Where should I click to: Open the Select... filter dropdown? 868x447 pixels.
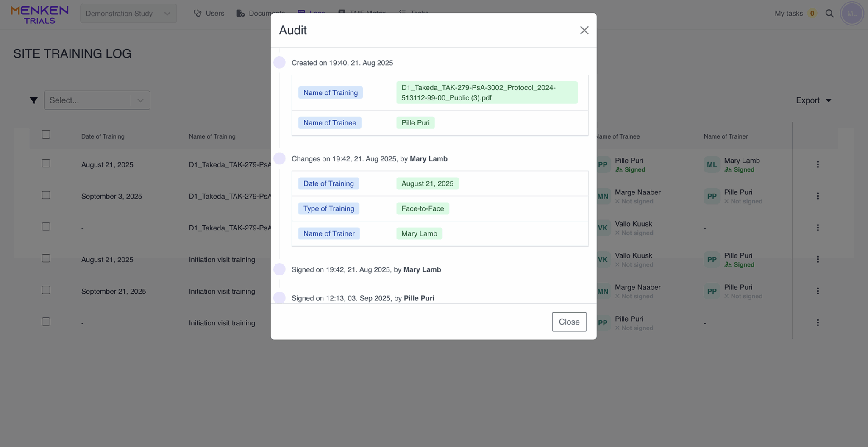click(x=97, y=100)
